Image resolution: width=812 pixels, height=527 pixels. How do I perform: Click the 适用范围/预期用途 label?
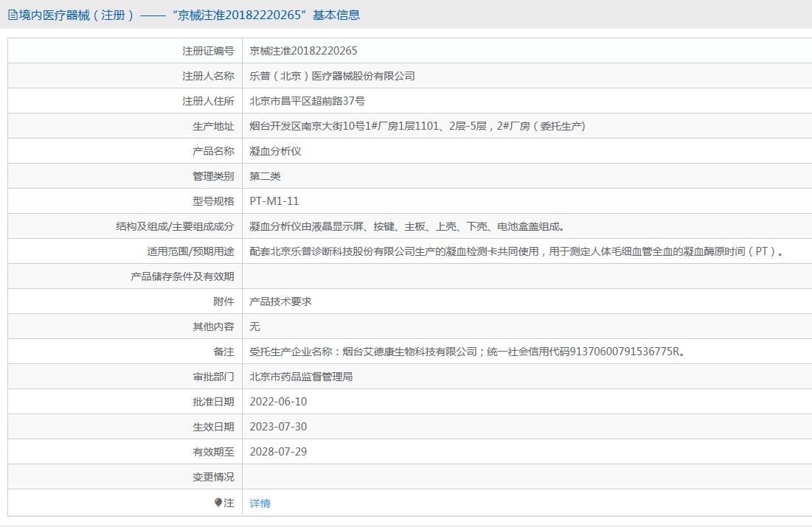[x=190, y=251]
